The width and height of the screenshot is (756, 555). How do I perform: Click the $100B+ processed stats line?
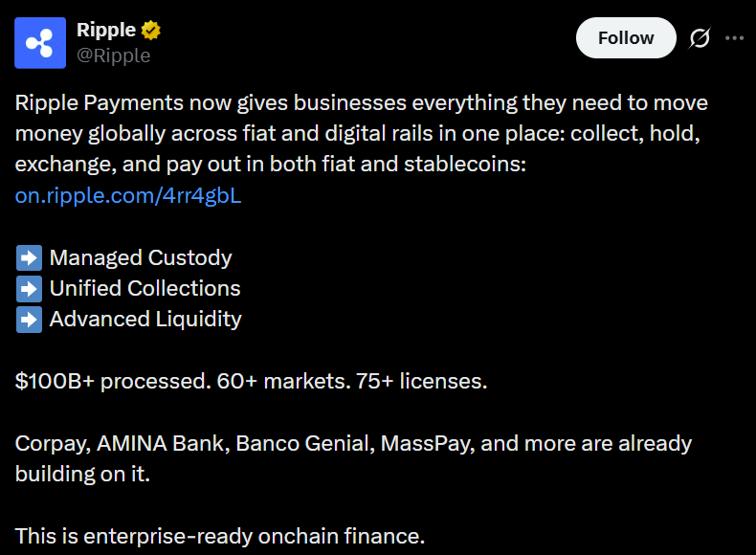click(251, 381)
